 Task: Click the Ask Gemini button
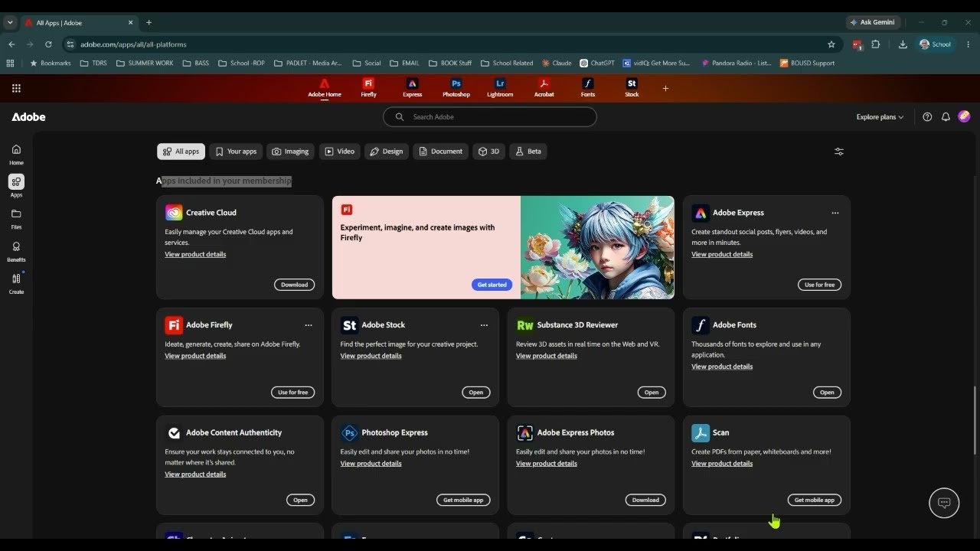tap(873, 22)
